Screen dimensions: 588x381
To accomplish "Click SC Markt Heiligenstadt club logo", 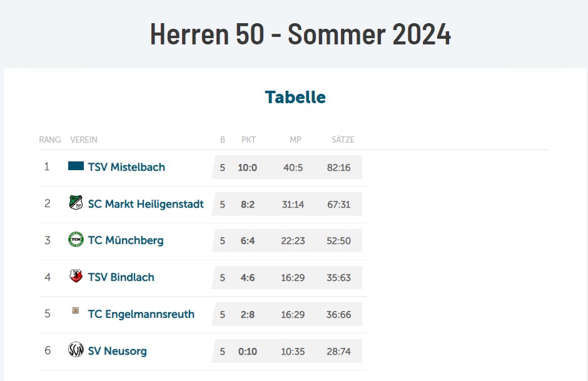I will pos(76,203).
